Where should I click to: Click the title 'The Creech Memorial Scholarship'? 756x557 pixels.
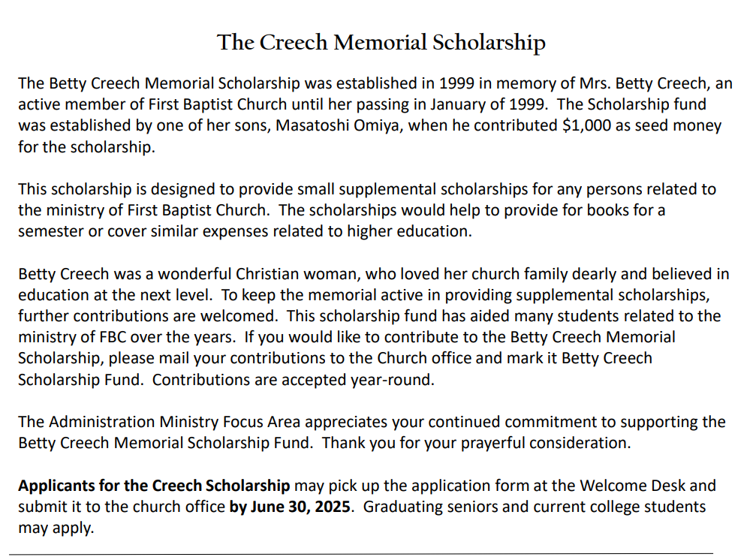(381, 43)
